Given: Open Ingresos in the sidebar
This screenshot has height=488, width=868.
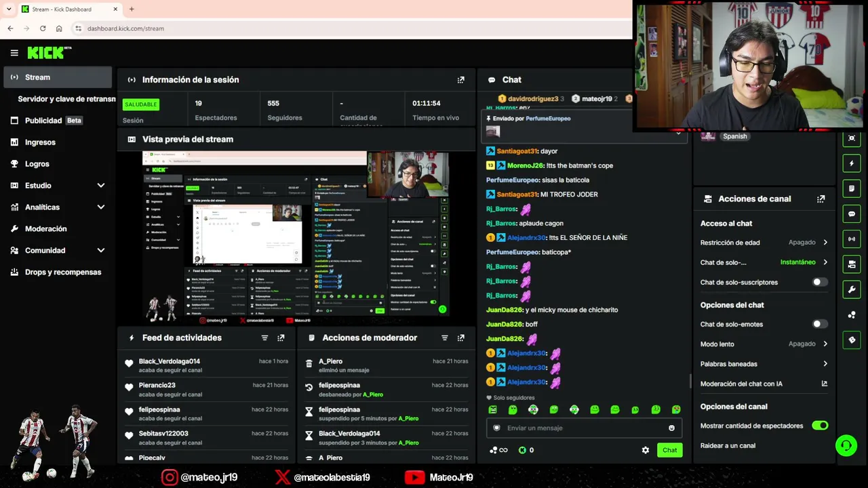Looking at the screenshot, I should click(x=58, y=142).
